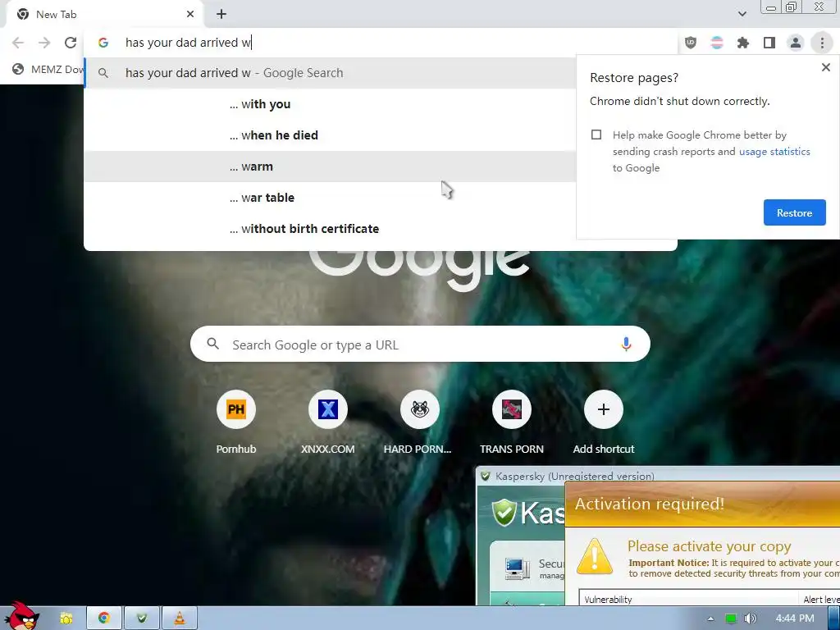Click the search box magnifier icon
The image size is (840, 630).
212,344
